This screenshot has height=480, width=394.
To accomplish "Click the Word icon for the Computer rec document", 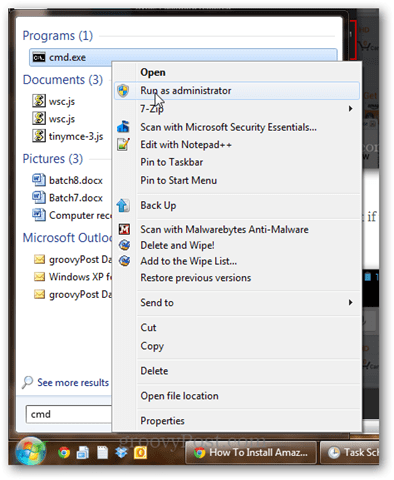I will coord(39,215).
